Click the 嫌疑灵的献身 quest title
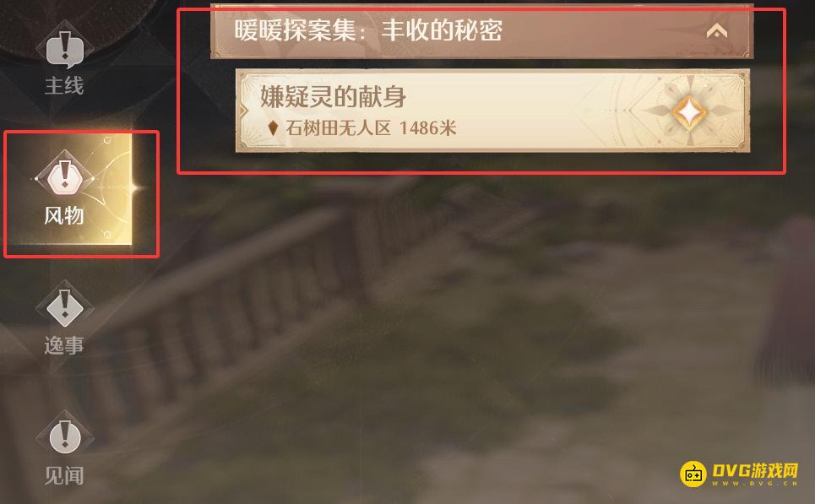This screenshot has height=504, width=815. (333, 97)
